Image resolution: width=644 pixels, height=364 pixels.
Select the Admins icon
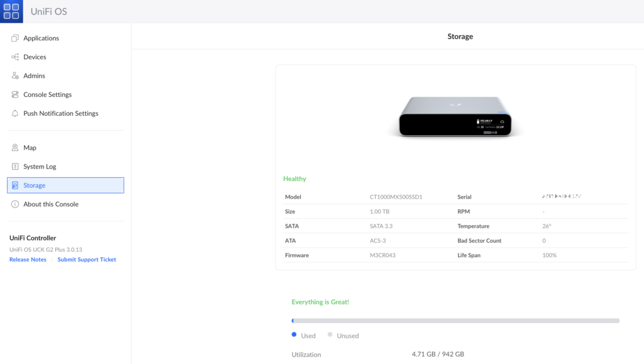[14, 75]
